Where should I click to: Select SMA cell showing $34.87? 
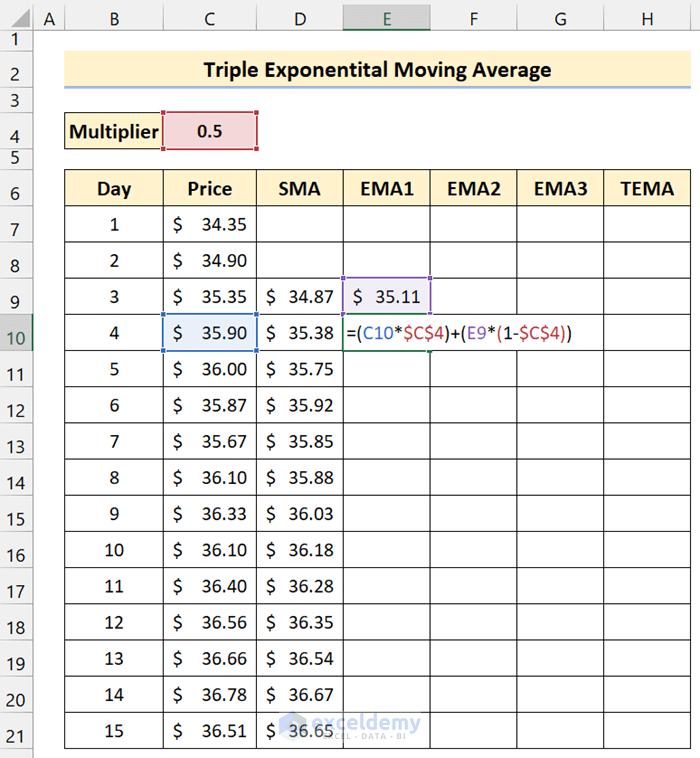point(299,296)
